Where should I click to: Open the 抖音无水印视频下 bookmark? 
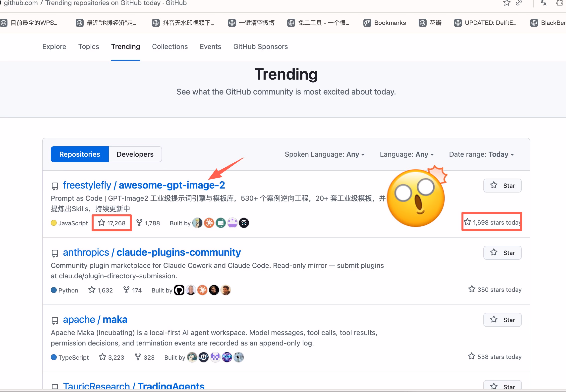(x=183, y=23)
